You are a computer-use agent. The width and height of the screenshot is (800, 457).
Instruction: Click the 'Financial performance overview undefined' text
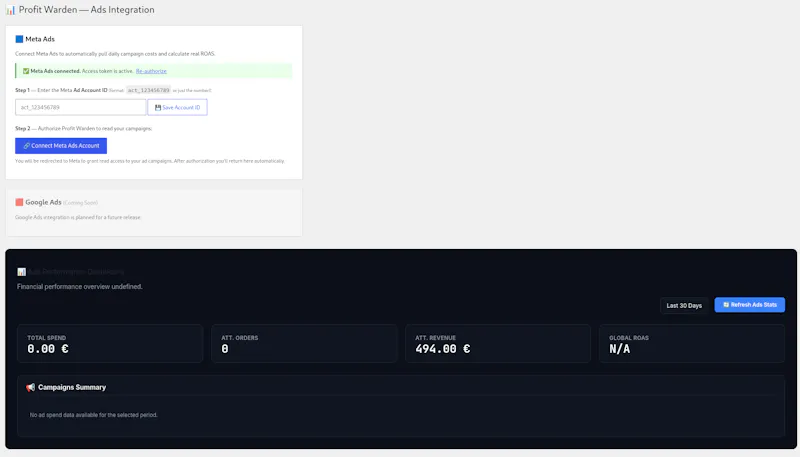[80, 287]
